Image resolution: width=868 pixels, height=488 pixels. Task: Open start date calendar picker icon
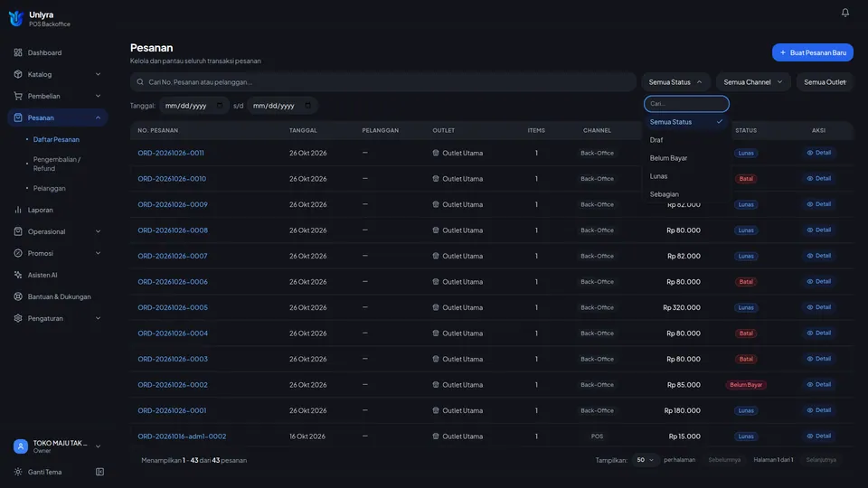[x=220, y=105]
